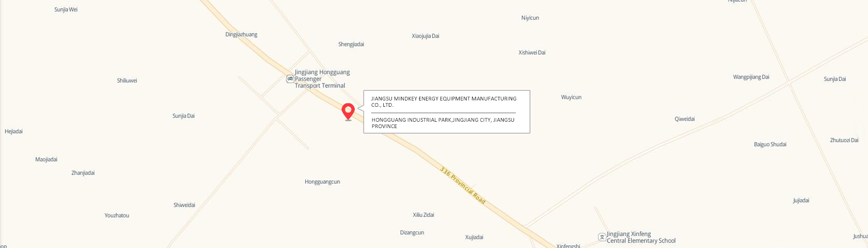Click the elementary school icon

(602, 237)
